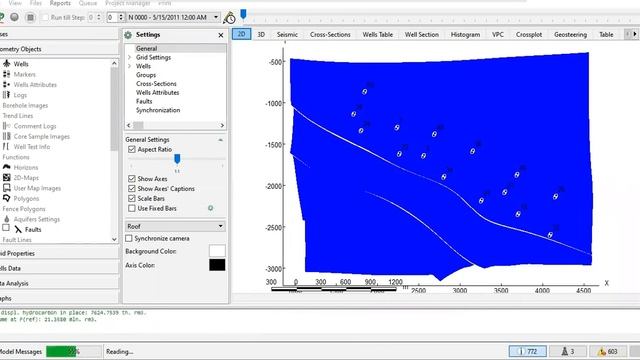Select the Wells Attributes icon in the left tree
The width and height of the screenshot is (640, 360).
(7, 84)
